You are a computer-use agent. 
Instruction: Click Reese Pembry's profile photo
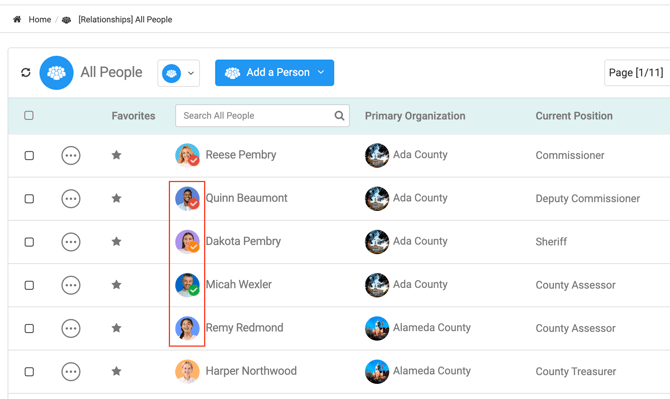[187, 155]
